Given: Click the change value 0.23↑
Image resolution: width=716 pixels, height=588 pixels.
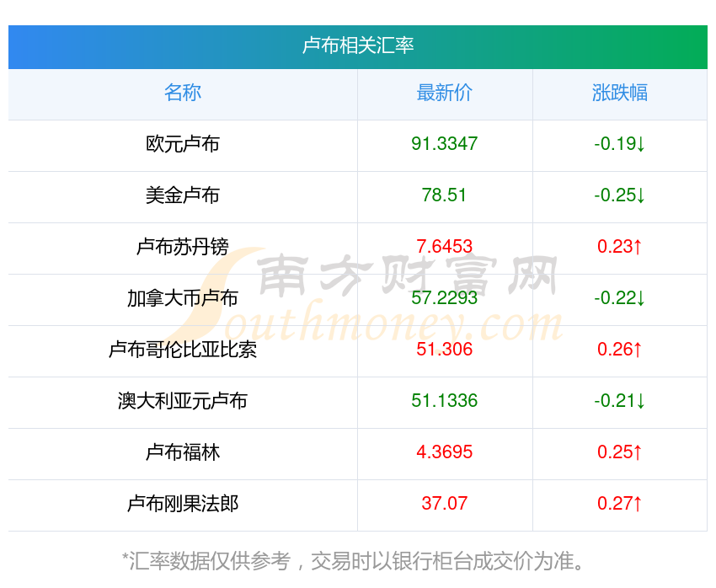Looking at the screenshot, I should tap(620, 247).
